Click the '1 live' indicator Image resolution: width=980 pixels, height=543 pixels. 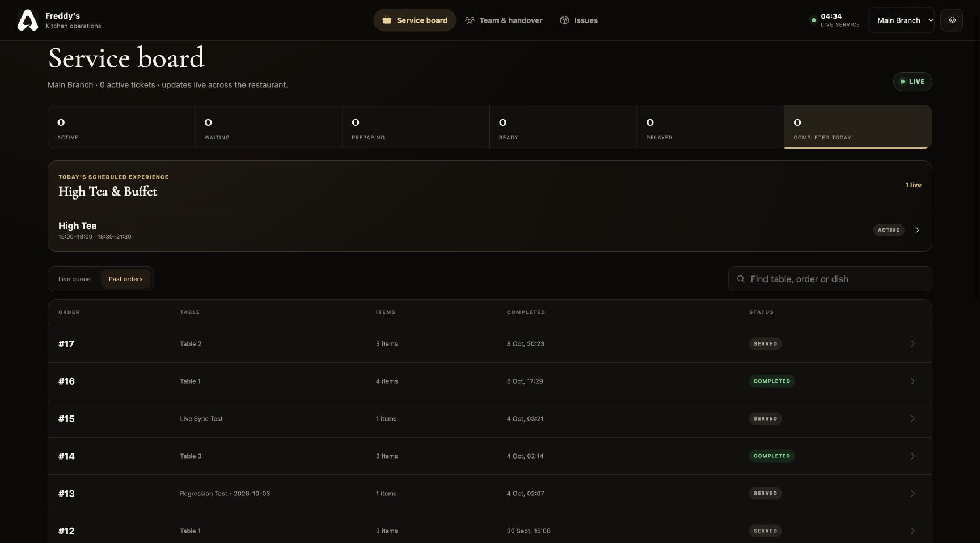coord(913,185)
